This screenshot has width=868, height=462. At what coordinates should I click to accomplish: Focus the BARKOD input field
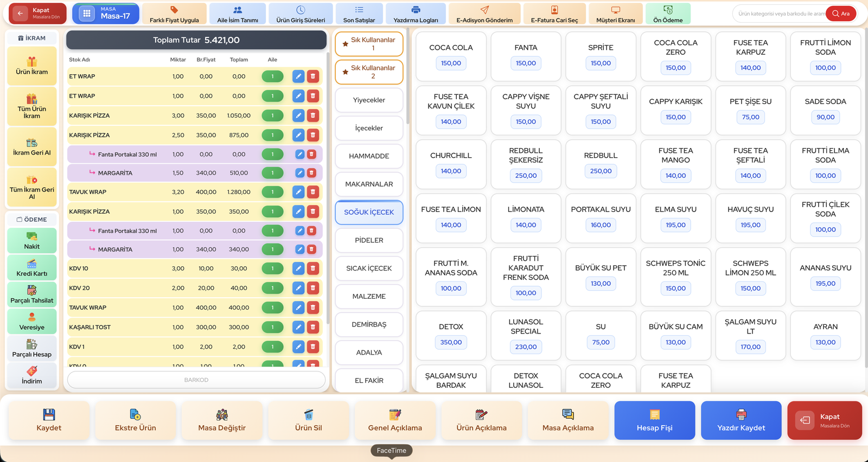click(196, 380)
